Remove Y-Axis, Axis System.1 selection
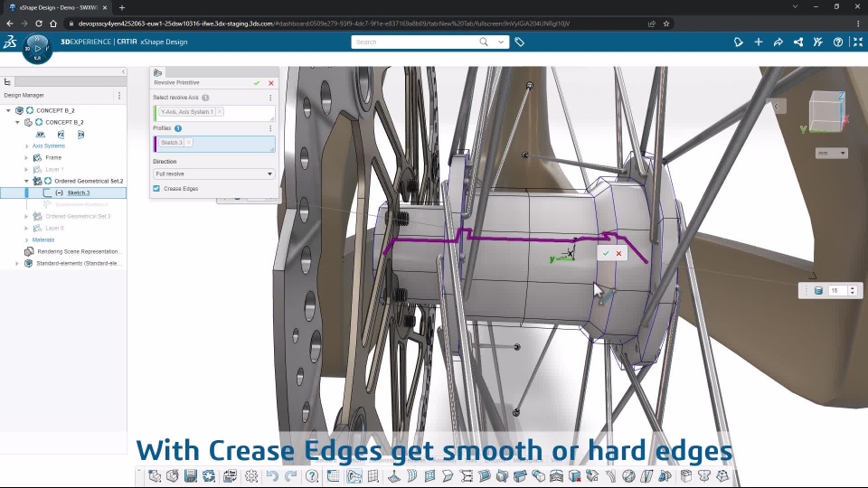The image size is (868, 488). [x=220, y=112]
